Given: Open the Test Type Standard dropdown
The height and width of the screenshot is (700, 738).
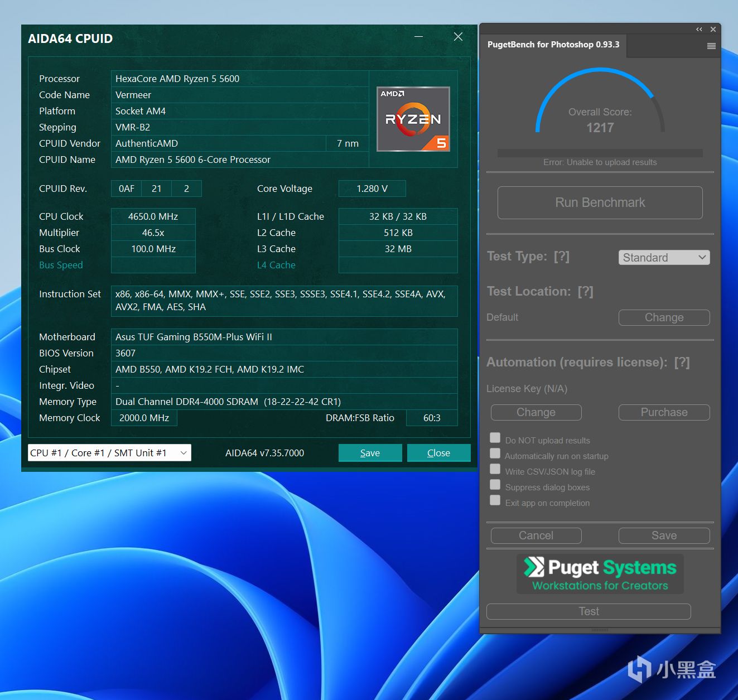Looking at the screenshot, I should point(664,257).
